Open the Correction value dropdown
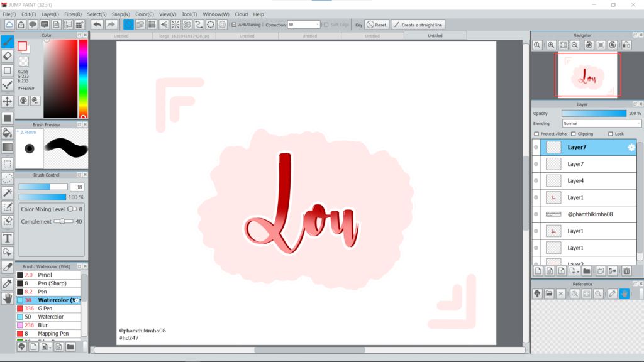644x362 pixels. (x=317, y=25)
